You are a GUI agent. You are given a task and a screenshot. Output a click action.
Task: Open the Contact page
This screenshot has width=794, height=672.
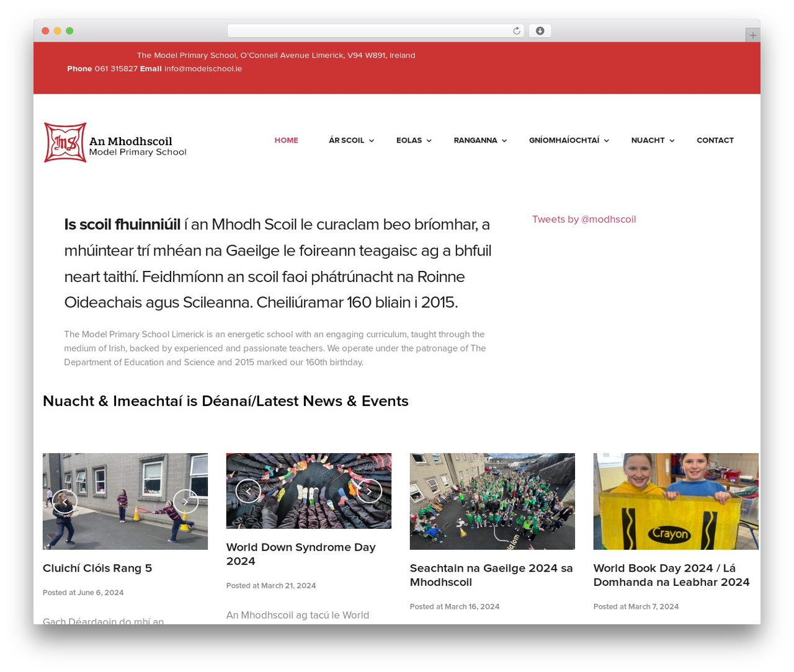[715, 141]
